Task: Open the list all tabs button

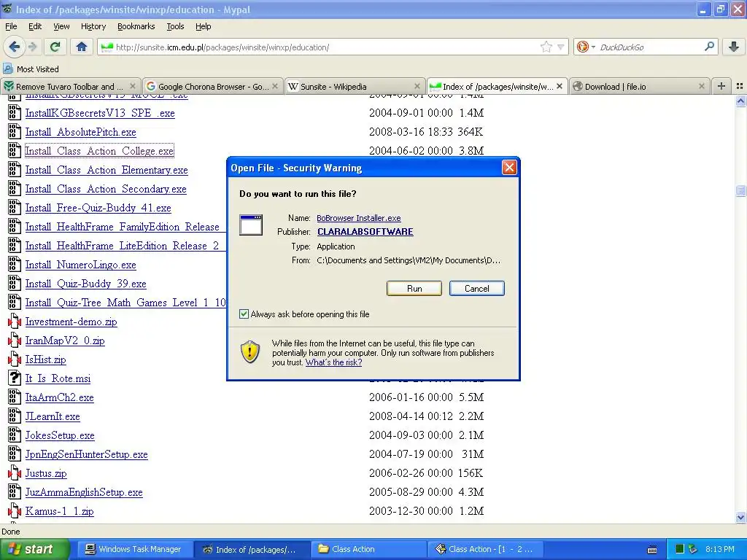Action: click(740, 86)
